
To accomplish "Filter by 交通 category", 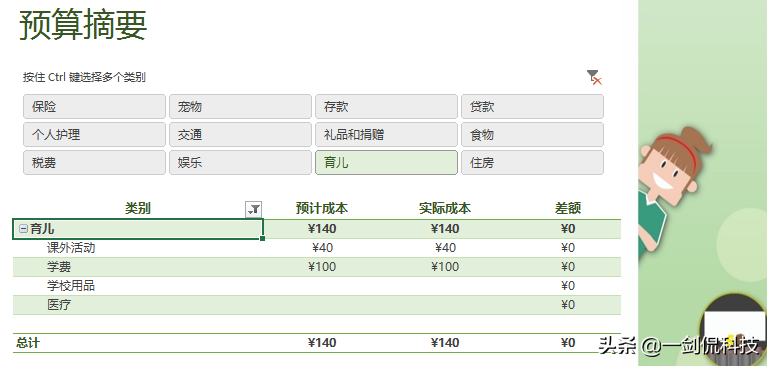I will point(240,135).
